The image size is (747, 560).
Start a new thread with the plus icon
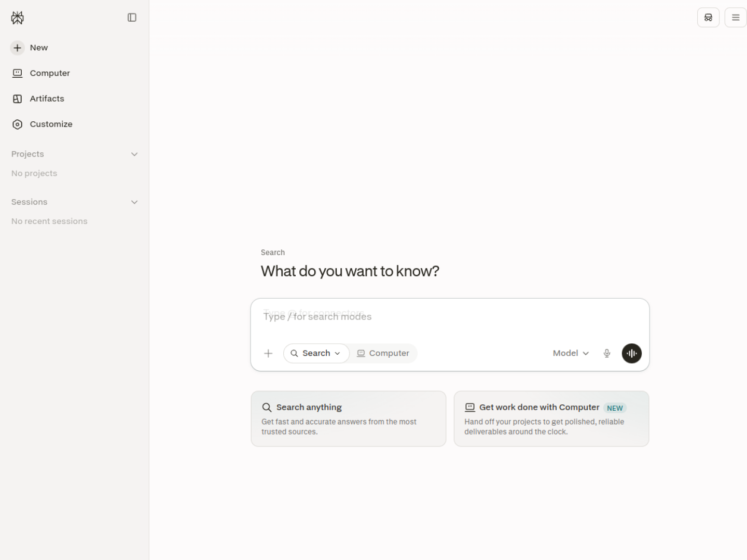coord(17,48)
